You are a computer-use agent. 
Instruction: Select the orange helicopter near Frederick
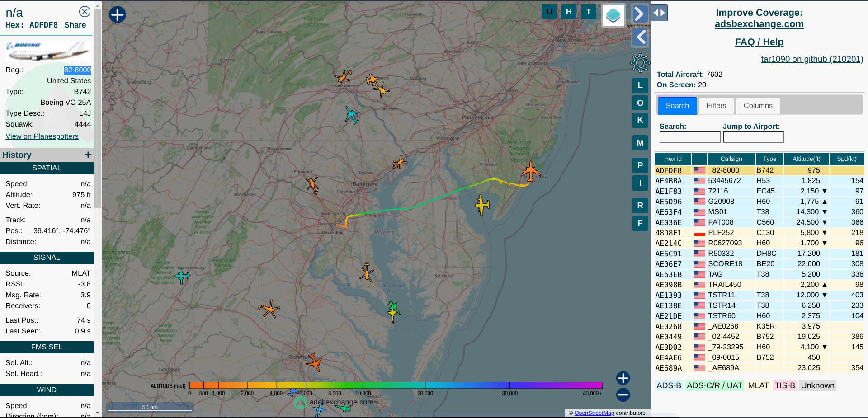tap(312, 185)
